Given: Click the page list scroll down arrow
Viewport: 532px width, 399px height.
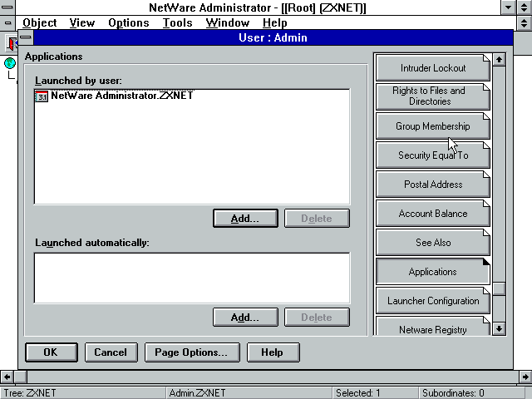Looking at the screenshot, I should point(499,328).
